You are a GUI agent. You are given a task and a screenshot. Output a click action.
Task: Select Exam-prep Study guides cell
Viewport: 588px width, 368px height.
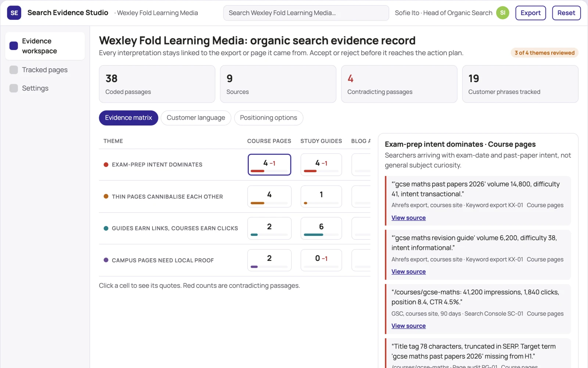321,164
